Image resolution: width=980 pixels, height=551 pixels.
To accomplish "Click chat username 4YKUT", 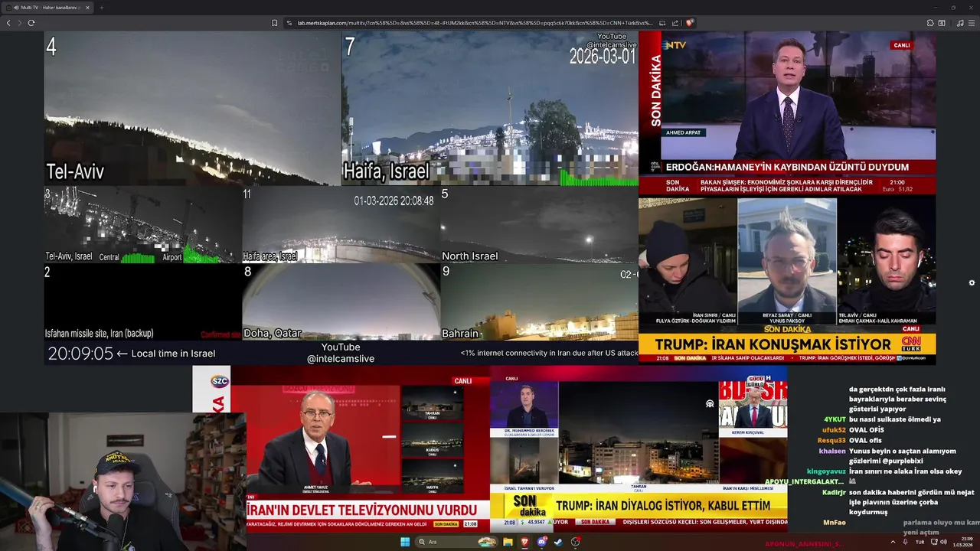I will (x=835, y=419).
